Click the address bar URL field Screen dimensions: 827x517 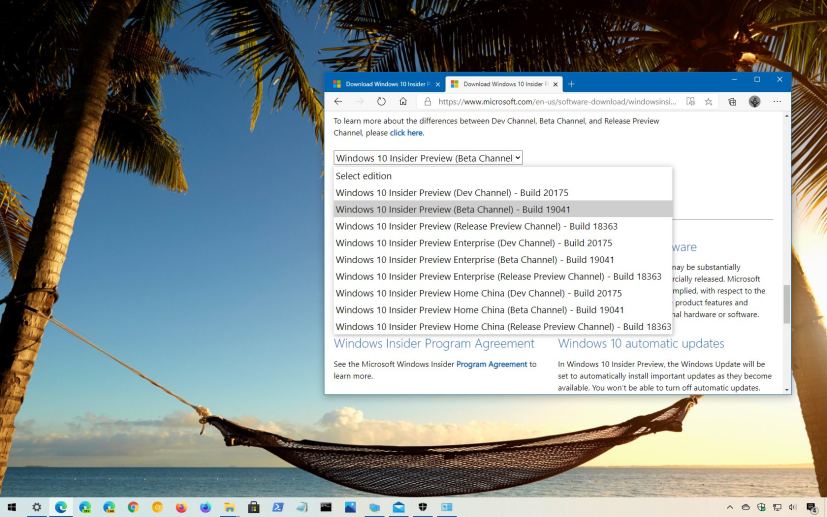[556, 102]
